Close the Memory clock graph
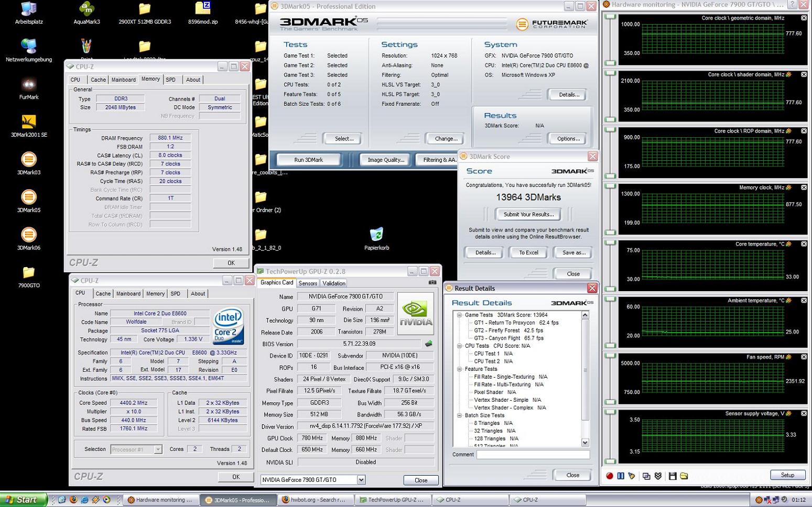This screenshot has width=812, height=507. (x=804, y=188)
